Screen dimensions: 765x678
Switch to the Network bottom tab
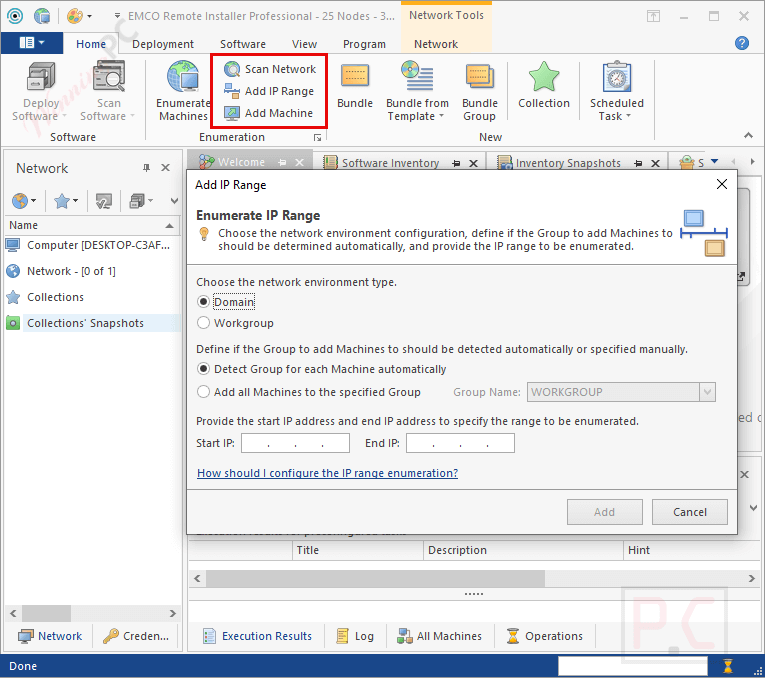coord(50,636)
